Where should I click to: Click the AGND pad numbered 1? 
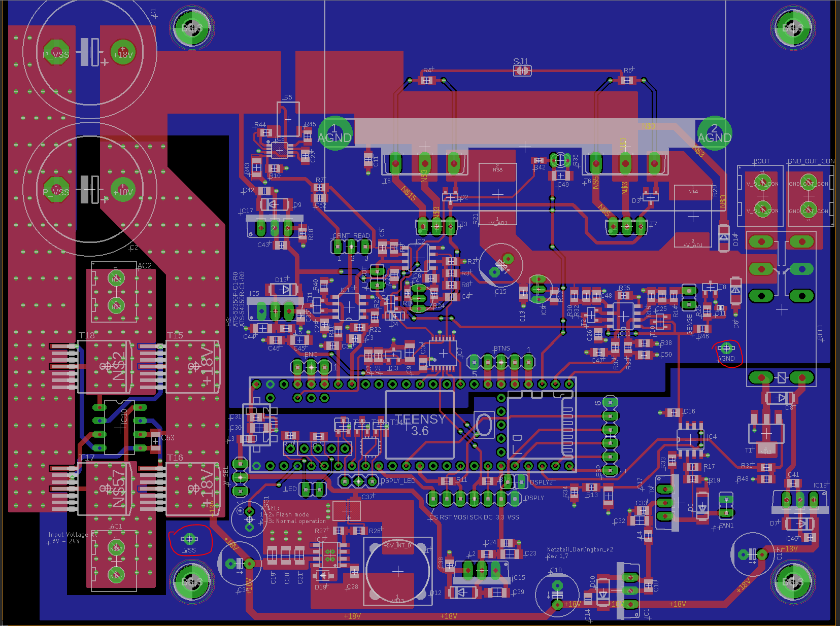[x=334, y=133]
